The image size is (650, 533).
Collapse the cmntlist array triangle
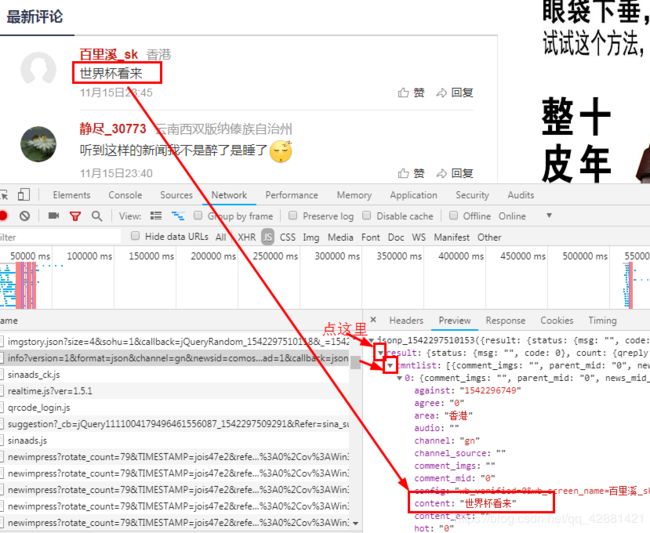point(390,366)
